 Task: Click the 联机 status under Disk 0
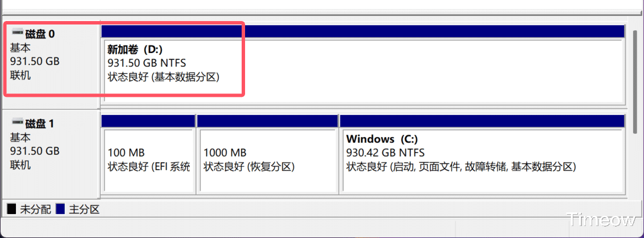click(21, 75)
